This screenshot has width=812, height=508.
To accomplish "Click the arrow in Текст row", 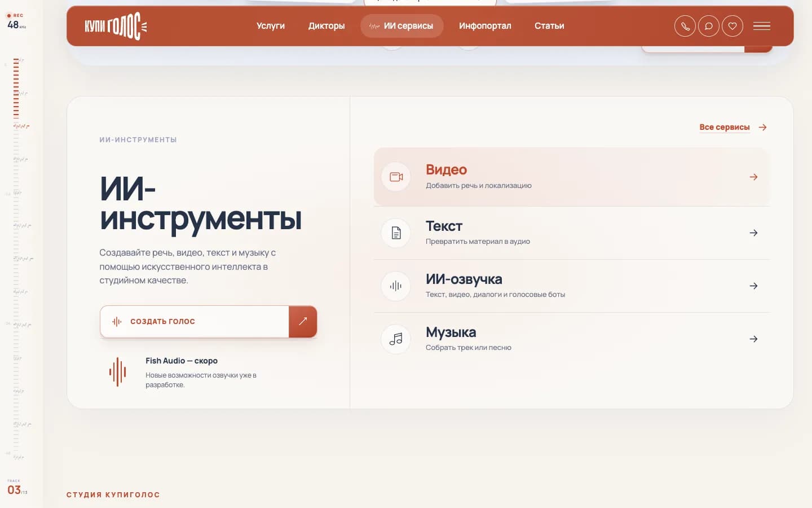I will pyautogui.click(x=753, y=233).
